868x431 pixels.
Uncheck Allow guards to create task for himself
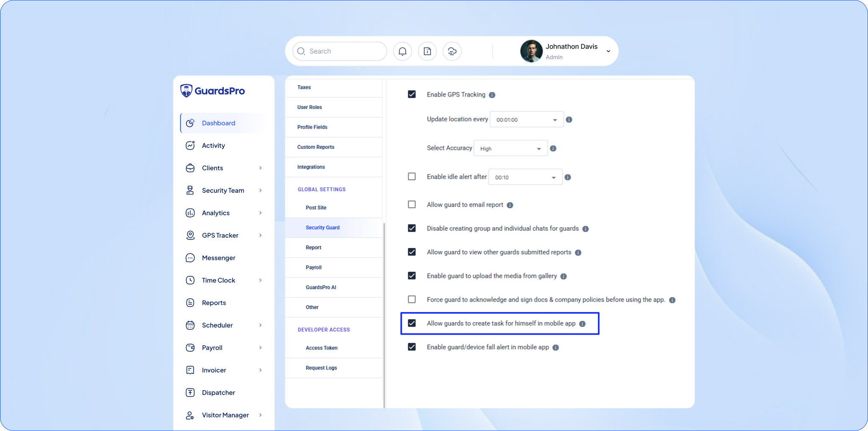point(412,323)
